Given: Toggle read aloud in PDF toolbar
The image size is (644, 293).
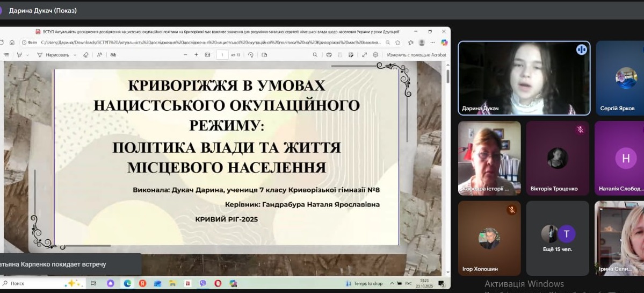Looking at the screenshot, I should point(100,55).
